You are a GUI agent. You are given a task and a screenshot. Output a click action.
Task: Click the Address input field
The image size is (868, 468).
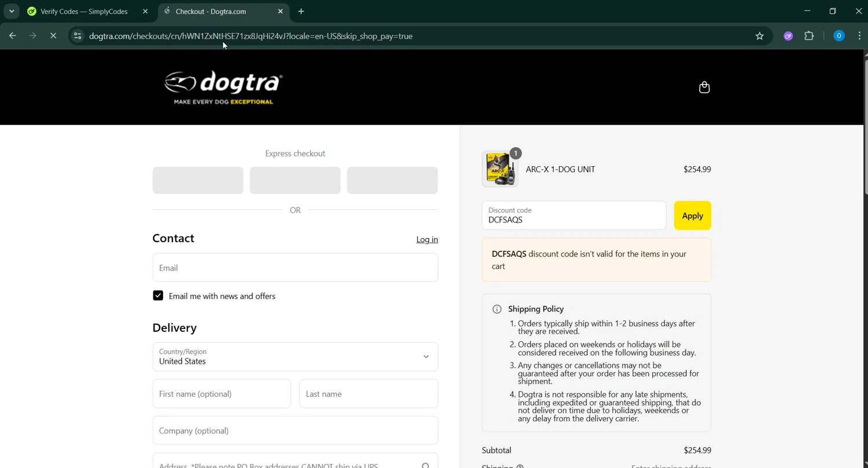[x=295, y=462]
